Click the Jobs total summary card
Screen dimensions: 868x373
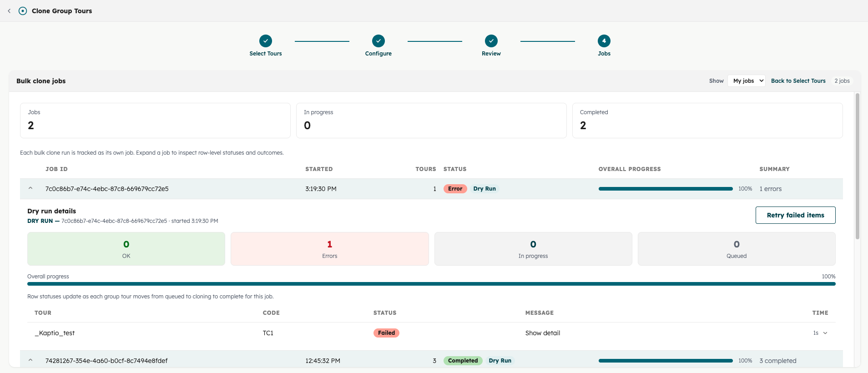click(155, 121)
